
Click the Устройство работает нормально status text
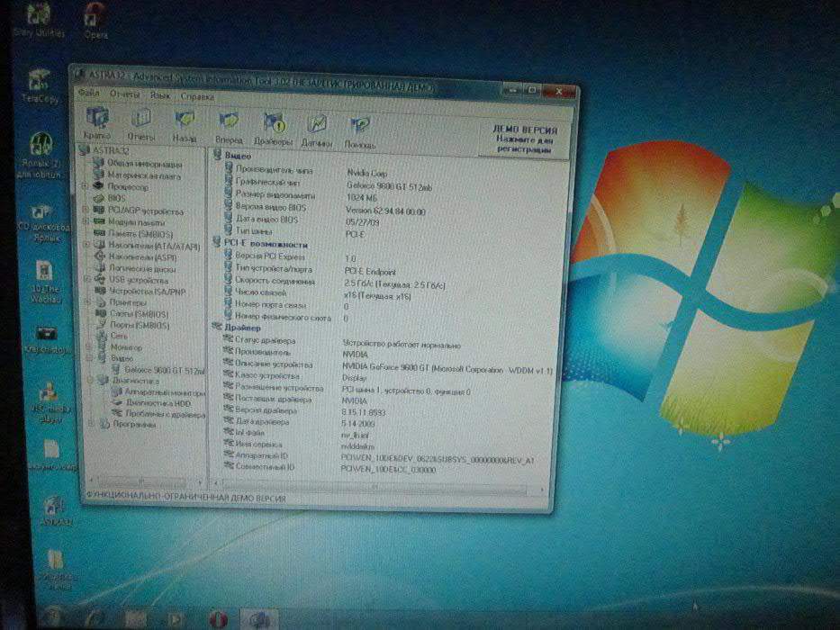[402, 345]
